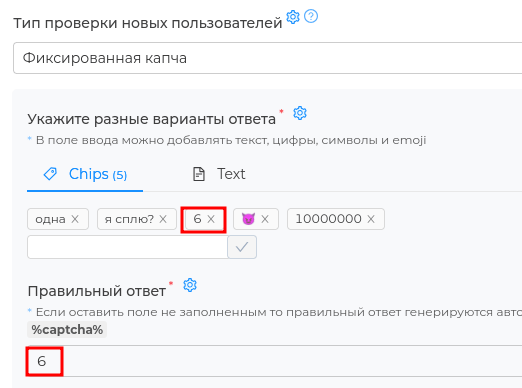Select the '10000000' chip label
Screen dimensions: 522x388
click(328, 219)
